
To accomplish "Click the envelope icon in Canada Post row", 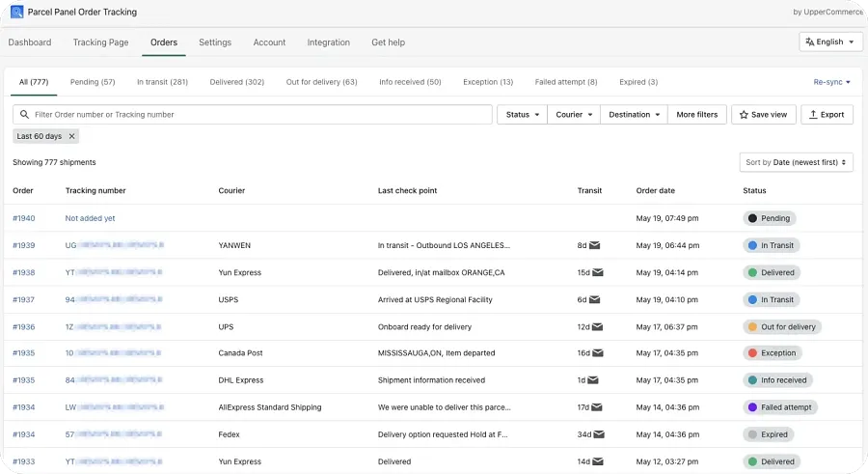I will pos(598,352).
